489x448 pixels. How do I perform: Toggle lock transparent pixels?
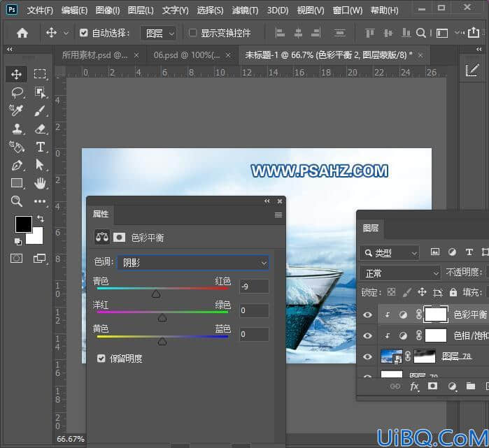coord(391,292)
